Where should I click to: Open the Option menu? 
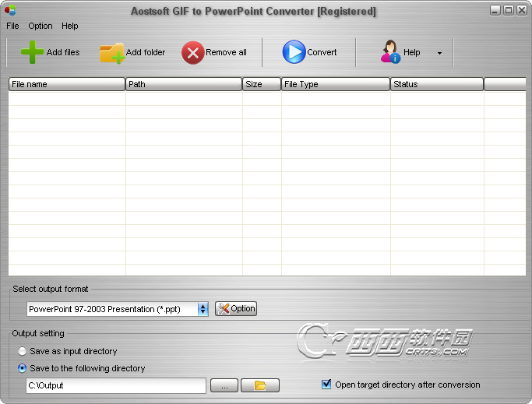pos(41,26)
